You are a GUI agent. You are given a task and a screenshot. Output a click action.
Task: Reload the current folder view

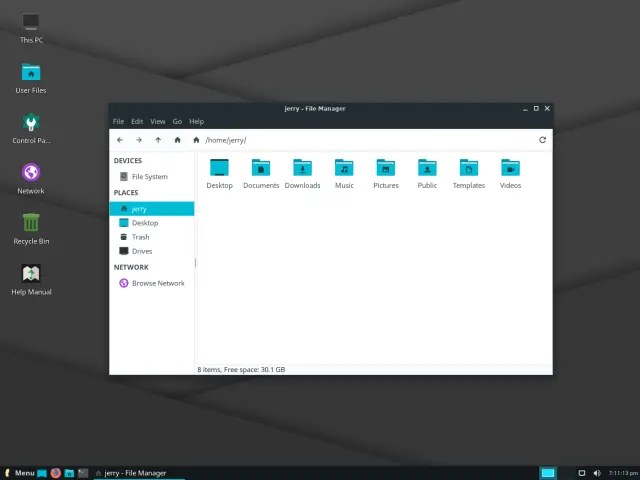point(542,140)
